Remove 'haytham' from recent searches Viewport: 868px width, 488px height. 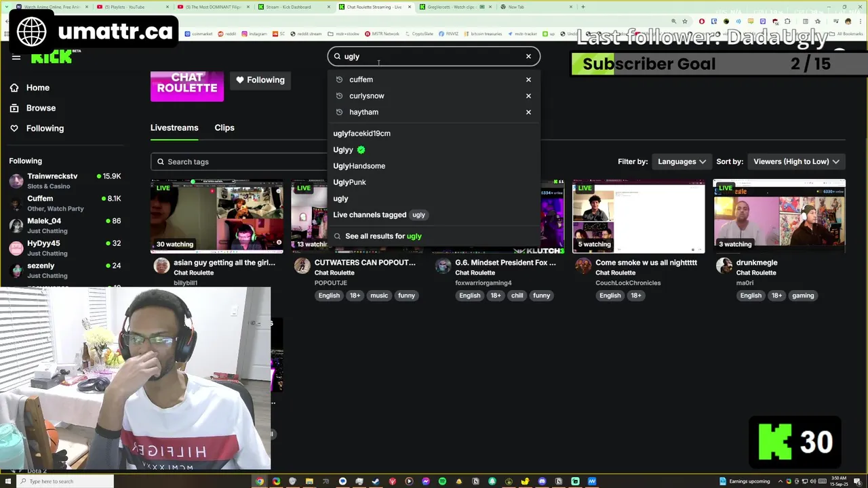click(528, 112)
